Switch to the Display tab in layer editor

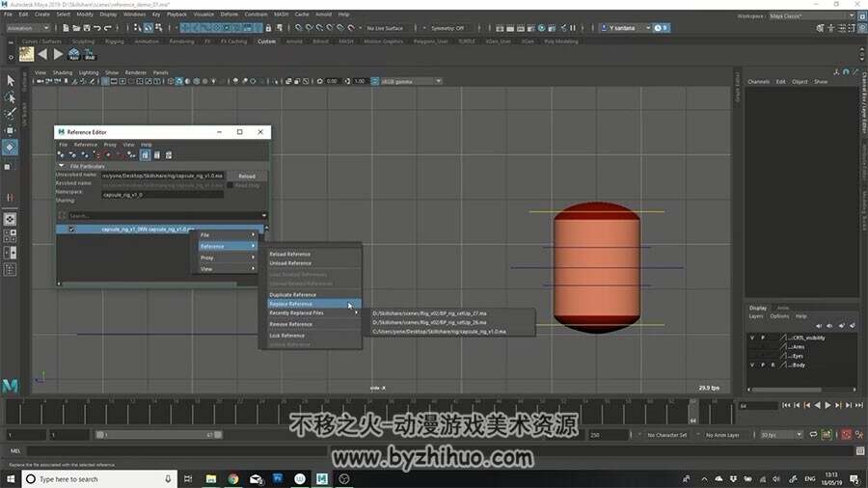[758, 308]
